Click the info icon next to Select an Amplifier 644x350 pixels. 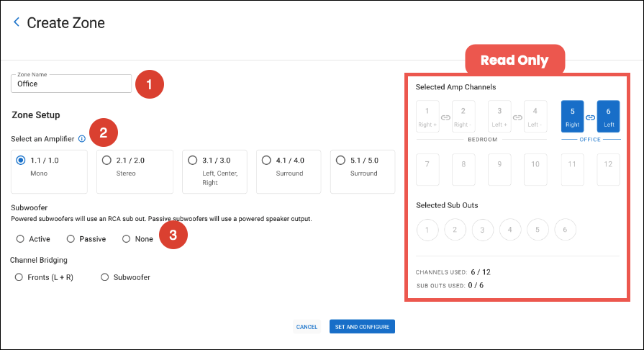pos(82,138)
